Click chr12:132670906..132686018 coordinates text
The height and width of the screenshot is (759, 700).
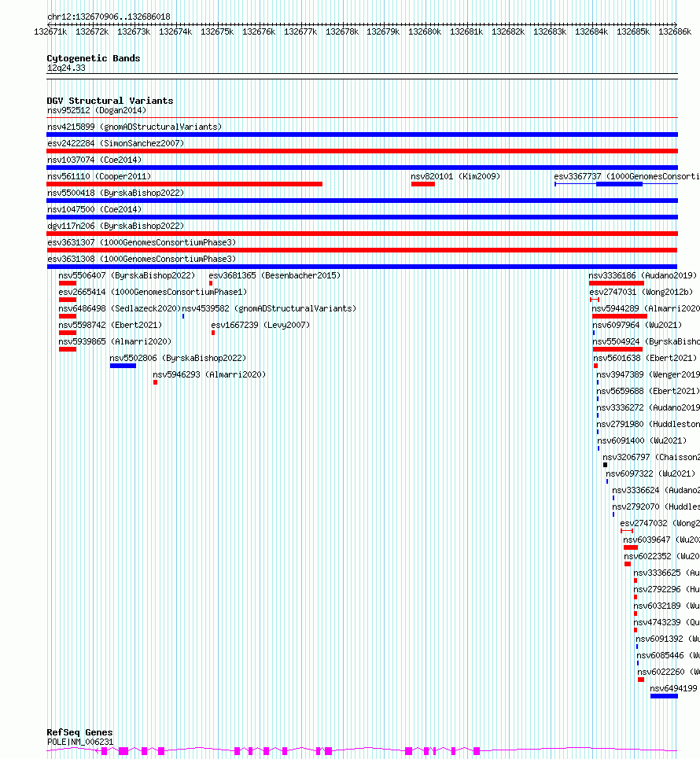(x=109, y=17)
